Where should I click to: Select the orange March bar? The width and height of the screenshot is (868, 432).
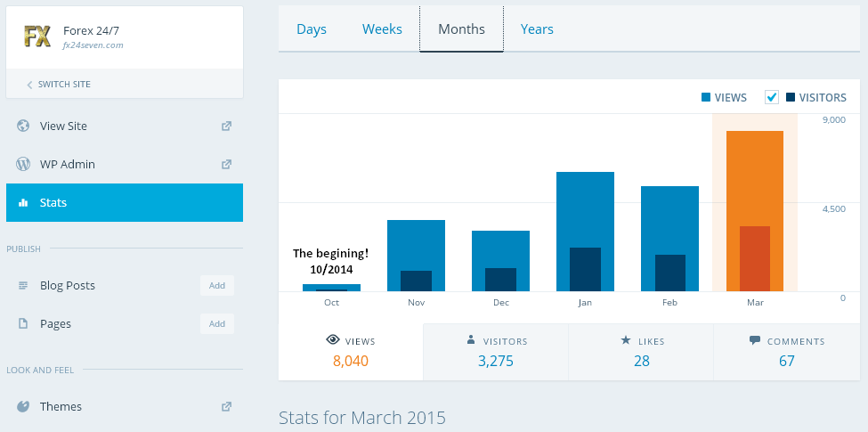754,210
